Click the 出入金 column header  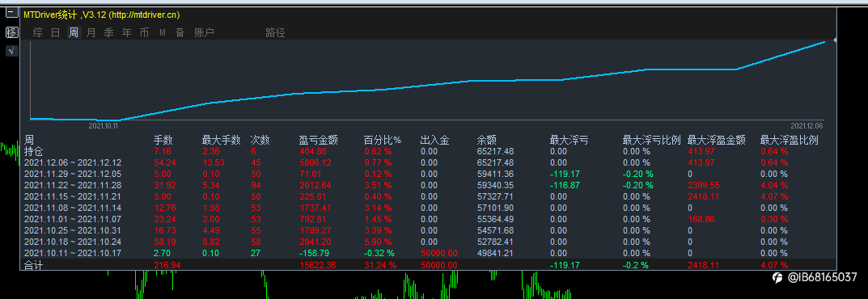pos(435,141)
